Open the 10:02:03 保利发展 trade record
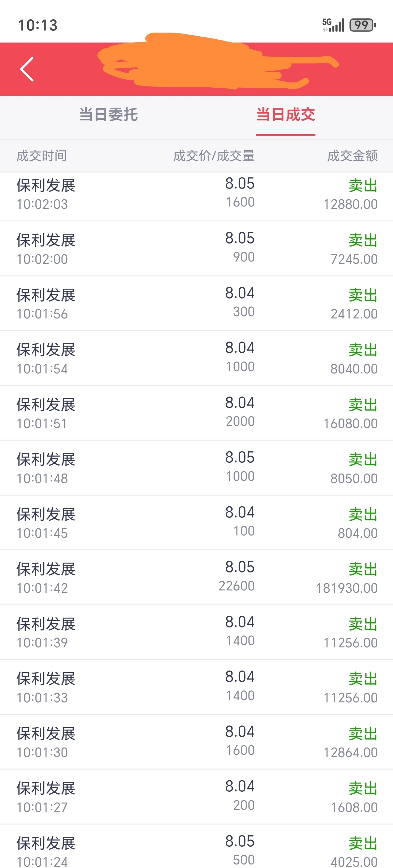The width and height of the screenshot is (393, 868). [x=196, y=194]
